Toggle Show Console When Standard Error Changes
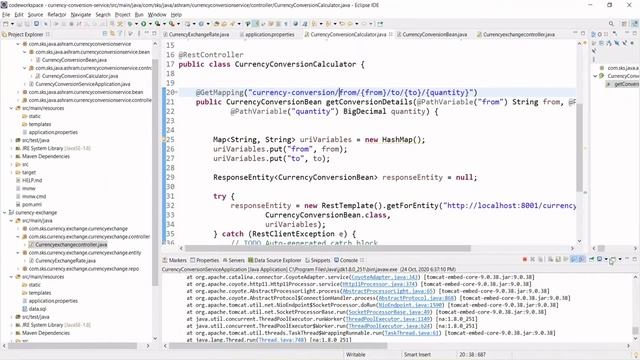Image resolution: width=640 pixels, height=360 pixels. pyautogui.click(x=581, y=259)
